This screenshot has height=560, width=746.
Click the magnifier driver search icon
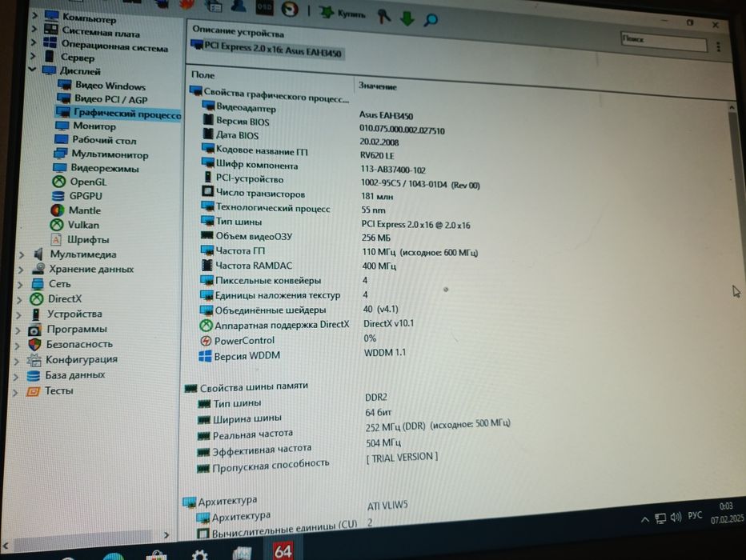coord(431,19)
